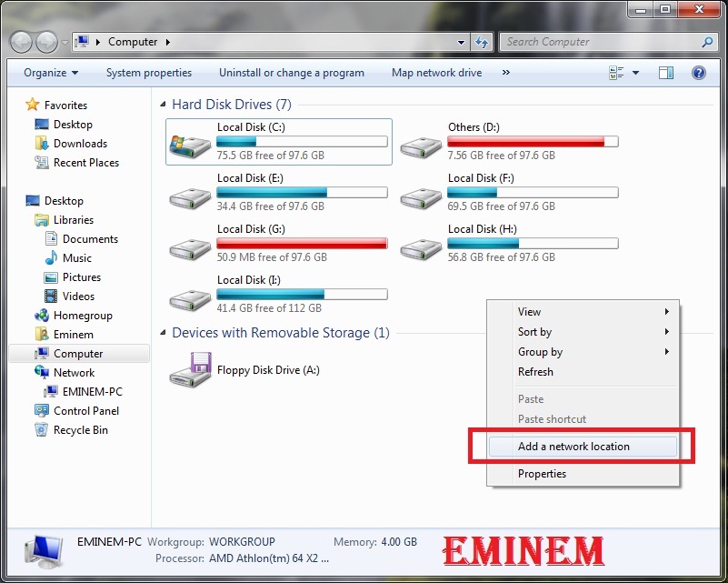Toggle the preview pane icon
Image resolution: width=728 pixels, height=583 pixels.
(666, 73)
